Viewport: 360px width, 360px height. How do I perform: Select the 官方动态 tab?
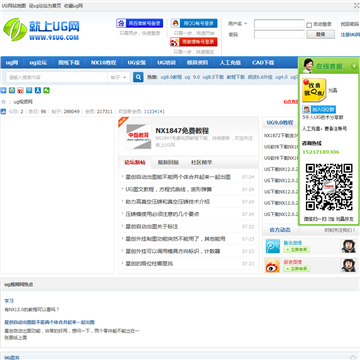[x=280, y=230]
